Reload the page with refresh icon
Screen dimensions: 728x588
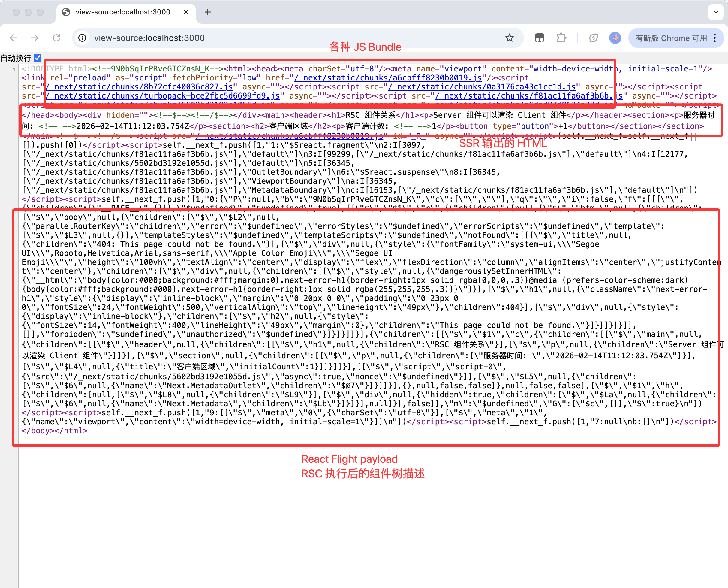click(56, 38)
